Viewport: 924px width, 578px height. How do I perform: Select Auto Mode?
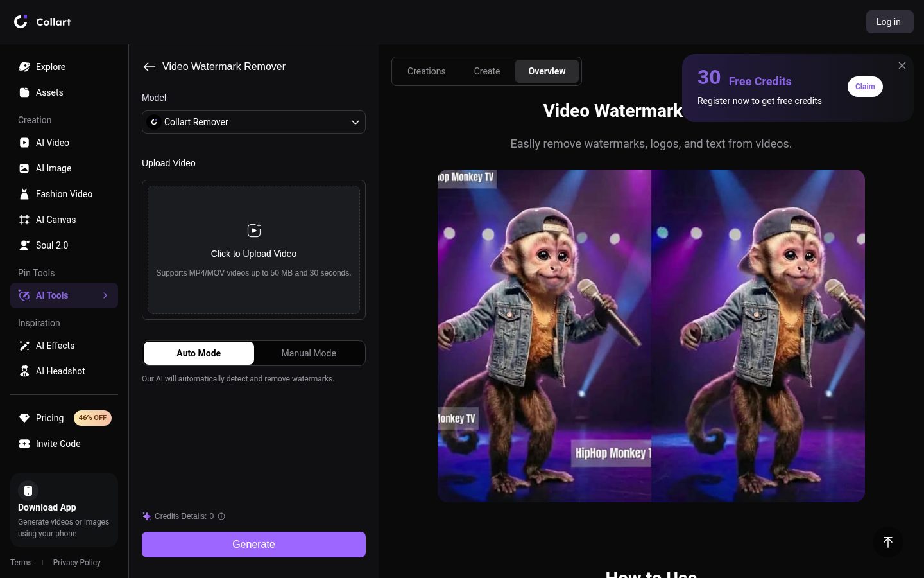coord(199,353)
